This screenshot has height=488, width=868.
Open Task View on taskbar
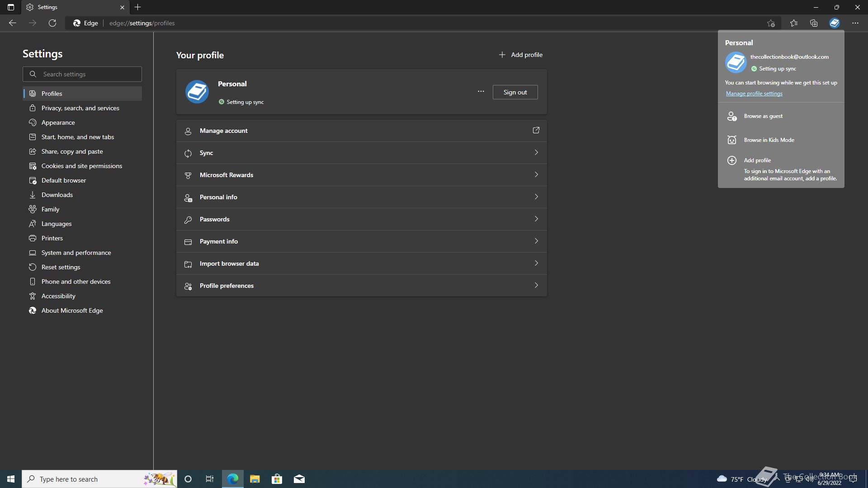click(210, 479)
